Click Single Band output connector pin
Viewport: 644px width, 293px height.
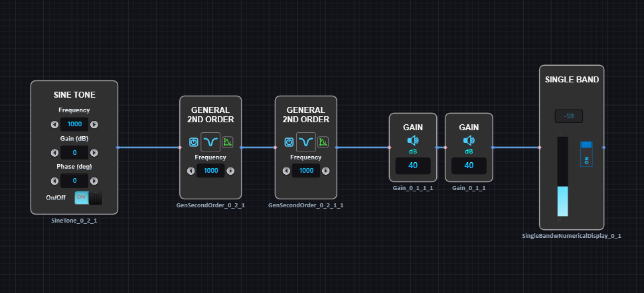click(604, 147)
